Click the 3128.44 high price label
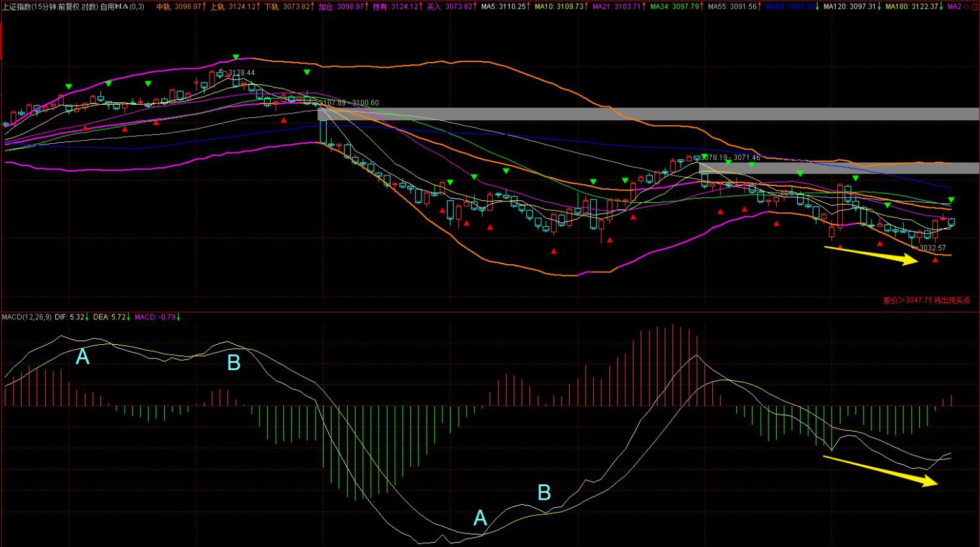Image resolution: width=980 pixels, height=547 pixels. click(x=241, y=73)
